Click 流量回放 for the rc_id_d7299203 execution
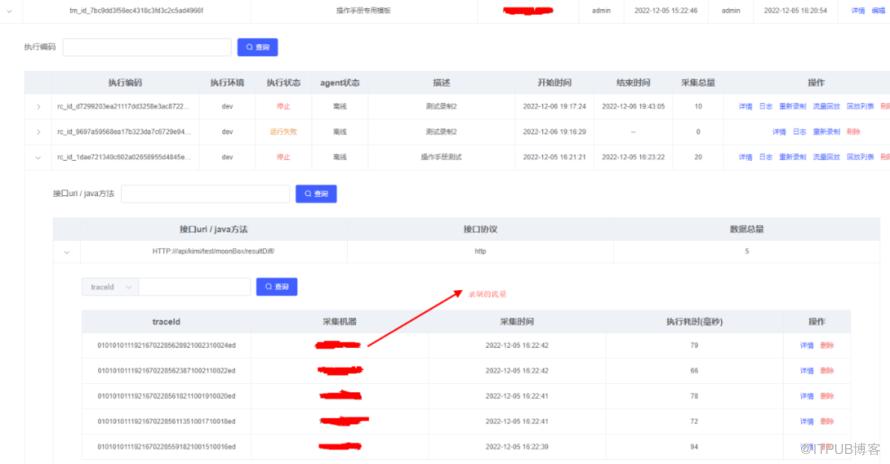This screenshot has height=464, width=890. pos(826,106)
